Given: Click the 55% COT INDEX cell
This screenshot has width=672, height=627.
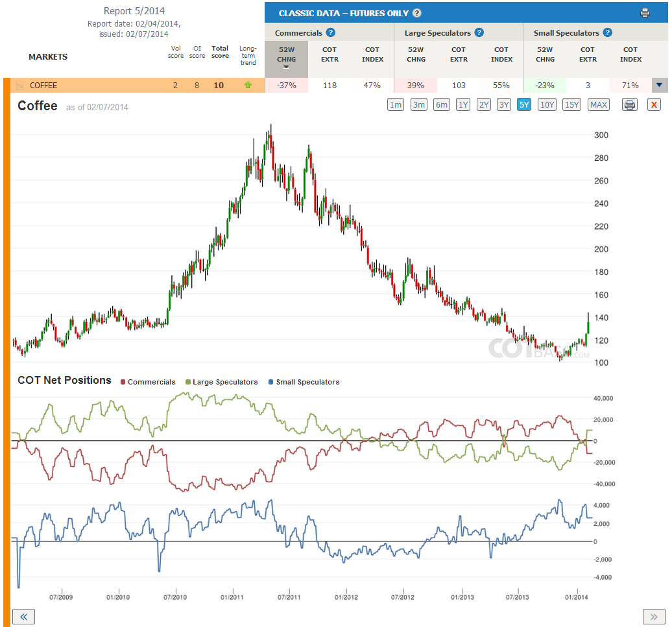Looking at the screenshot, I should click(x=501, y=85).
